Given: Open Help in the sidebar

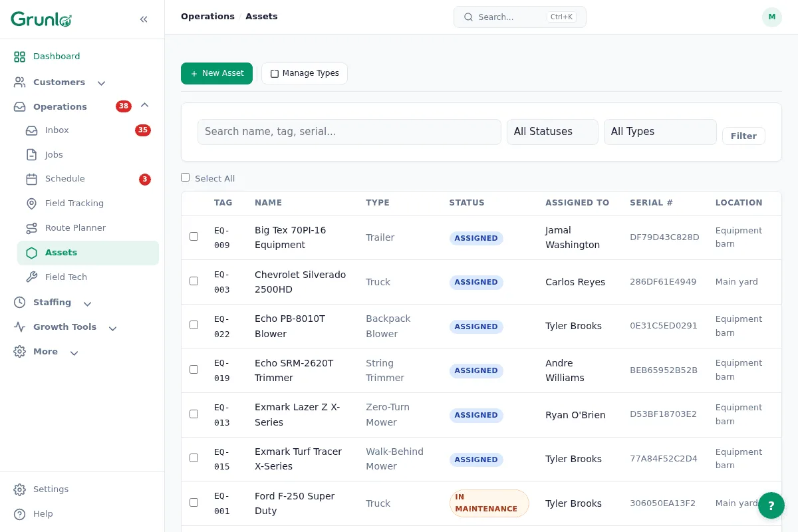Looking at the screenshot, I should (82, 514).
